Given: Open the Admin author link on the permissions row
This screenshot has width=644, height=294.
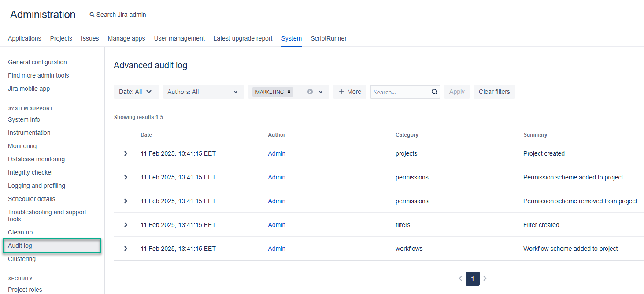Looking at the screenshot, I should click(x=277, y=177).
